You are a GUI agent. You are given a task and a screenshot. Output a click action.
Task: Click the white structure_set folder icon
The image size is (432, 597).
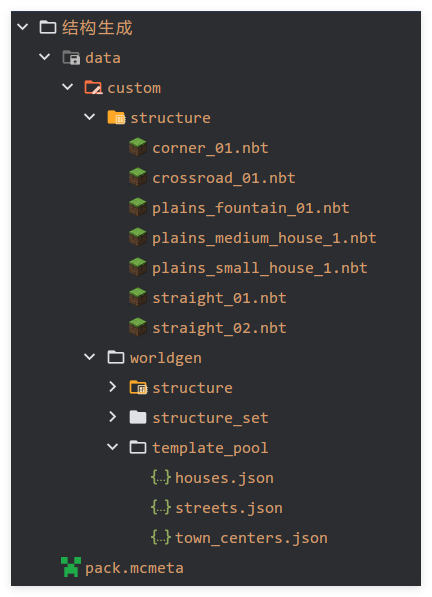138,417
